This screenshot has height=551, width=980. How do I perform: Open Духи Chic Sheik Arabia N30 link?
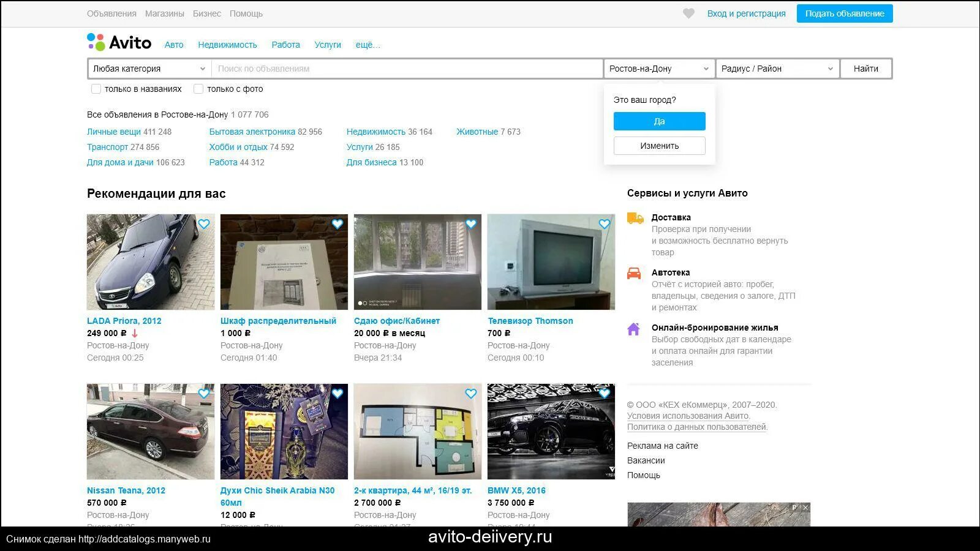point(277,497)
